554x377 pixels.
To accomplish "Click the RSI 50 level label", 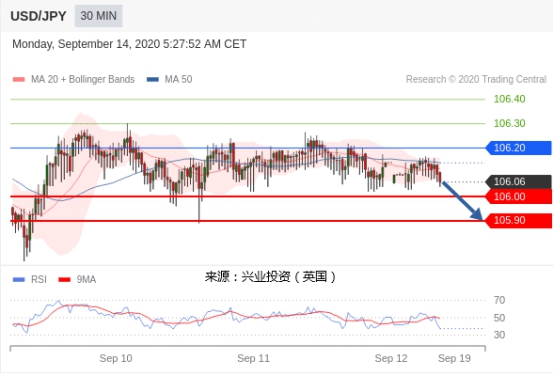I will pos(499,318).
